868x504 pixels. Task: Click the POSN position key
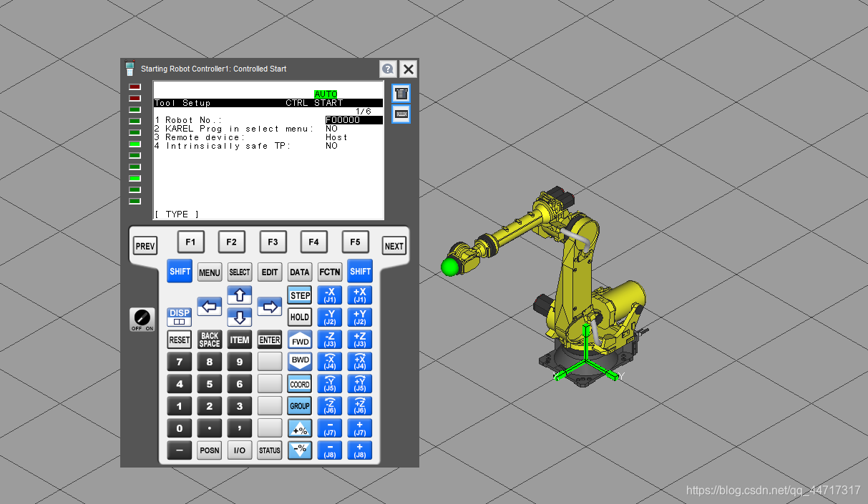coord(210,450)
